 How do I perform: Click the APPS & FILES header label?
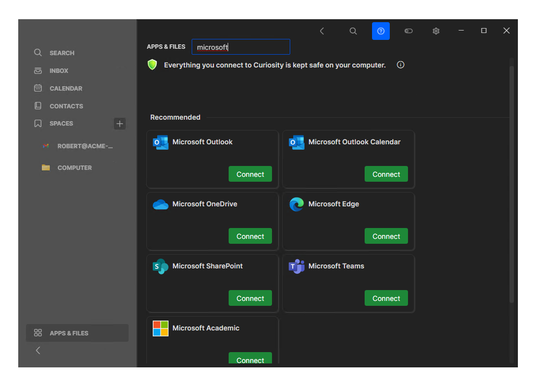166,46
